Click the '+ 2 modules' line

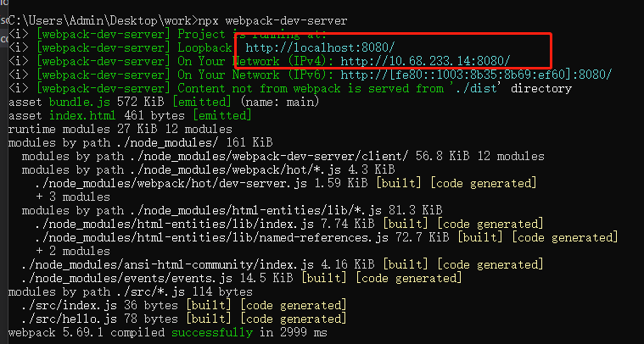tap(73, 251)
